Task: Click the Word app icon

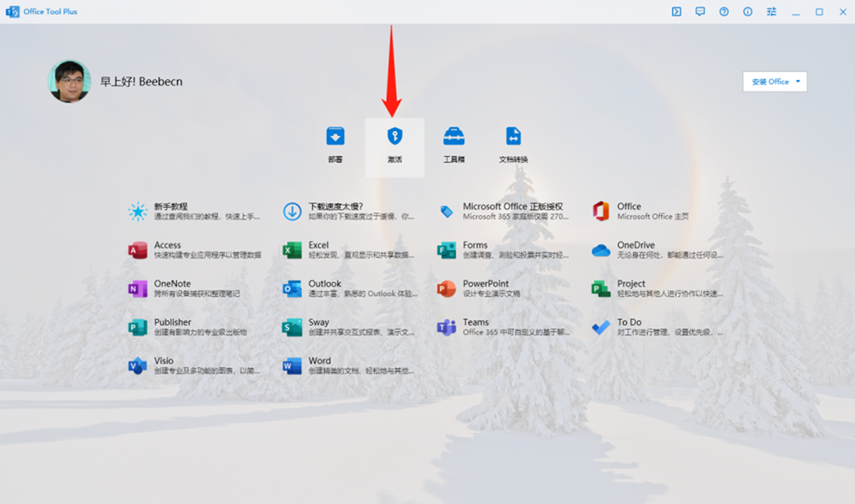Action: pos(292,365)
